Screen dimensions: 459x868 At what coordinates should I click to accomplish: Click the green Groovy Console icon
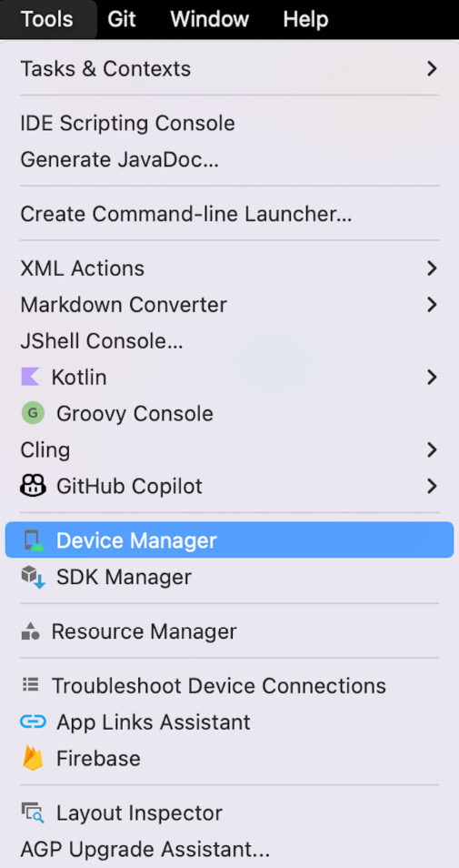click(33, 413)
